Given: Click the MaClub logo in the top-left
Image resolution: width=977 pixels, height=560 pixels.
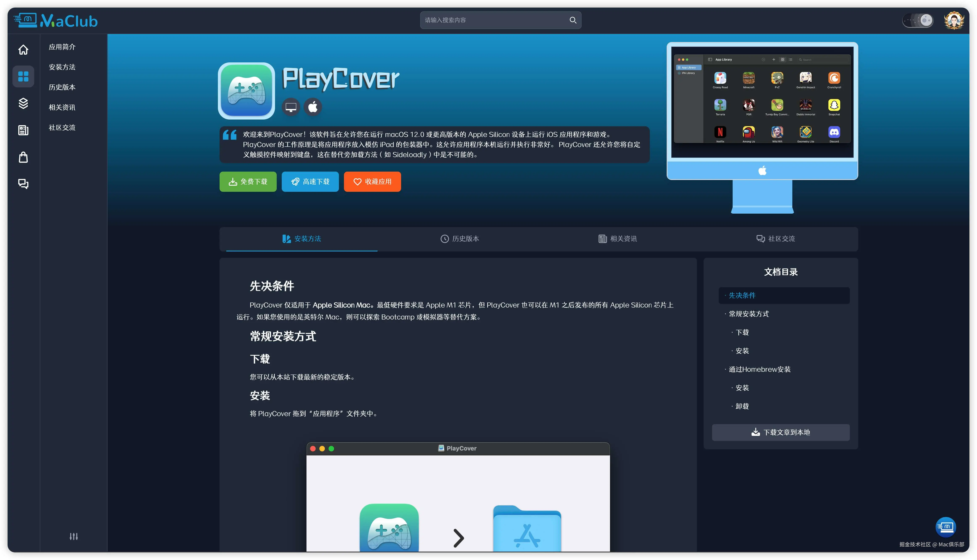Looking at the screenshot, I should [x=56, y=20].
